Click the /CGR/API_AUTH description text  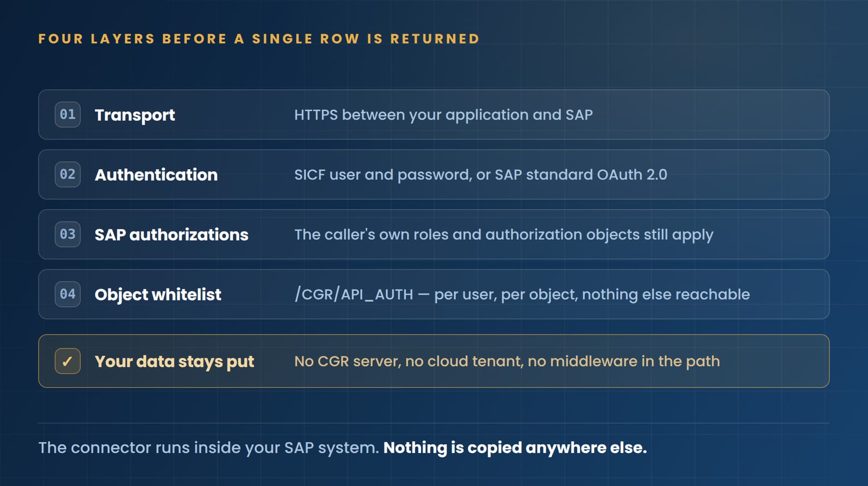[x=522, y=294]
